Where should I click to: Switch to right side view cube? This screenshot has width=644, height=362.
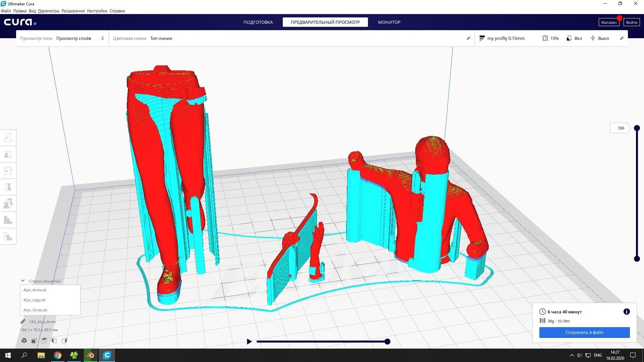(64, 341)
